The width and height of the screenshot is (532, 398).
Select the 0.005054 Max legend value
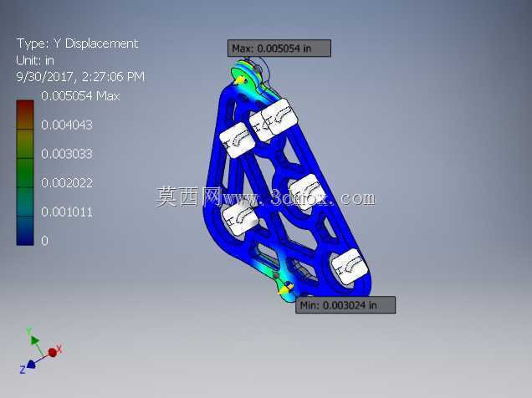(x=80, y=96)
